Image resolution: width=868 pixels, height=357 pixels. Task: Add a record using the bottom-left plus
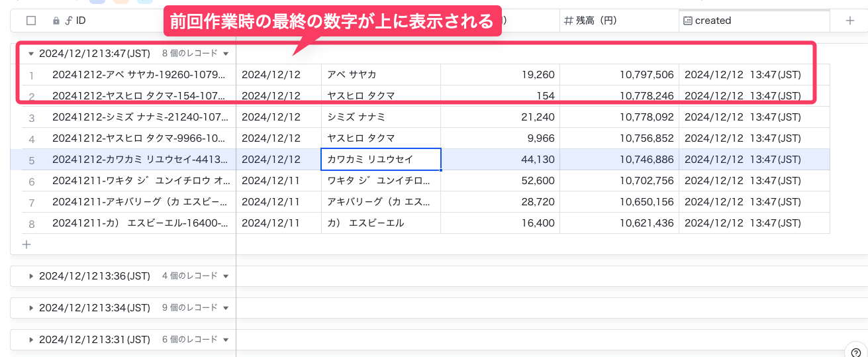pos(26,244)
